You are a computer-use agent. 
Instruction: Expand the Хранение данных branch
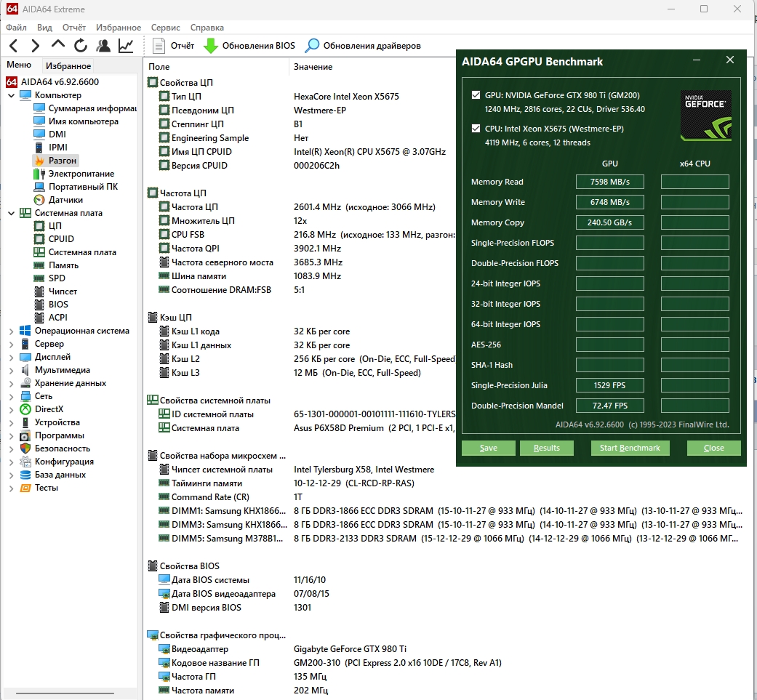coord(11,384)
